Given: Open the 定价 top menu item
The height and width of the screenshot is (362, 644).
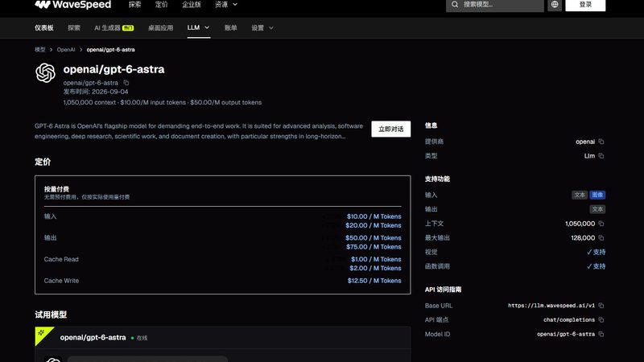Looking at the screenshot, I should click(162, 5).
